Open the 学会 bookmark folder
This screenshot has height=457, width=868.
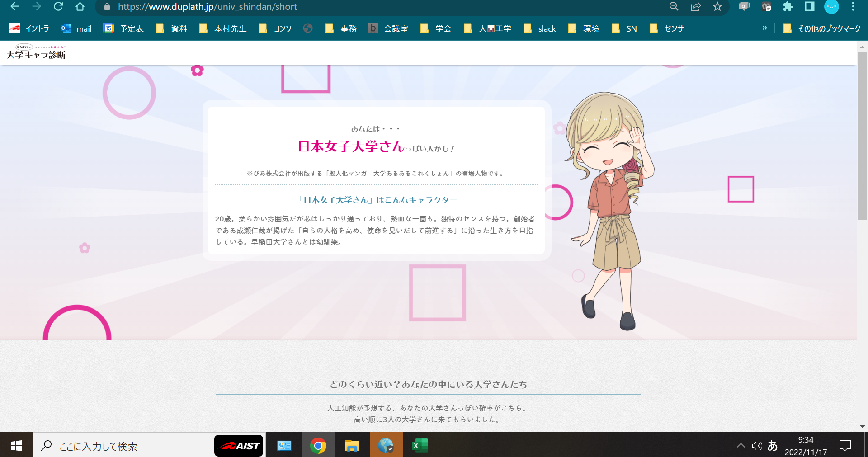tap(436, 28)
